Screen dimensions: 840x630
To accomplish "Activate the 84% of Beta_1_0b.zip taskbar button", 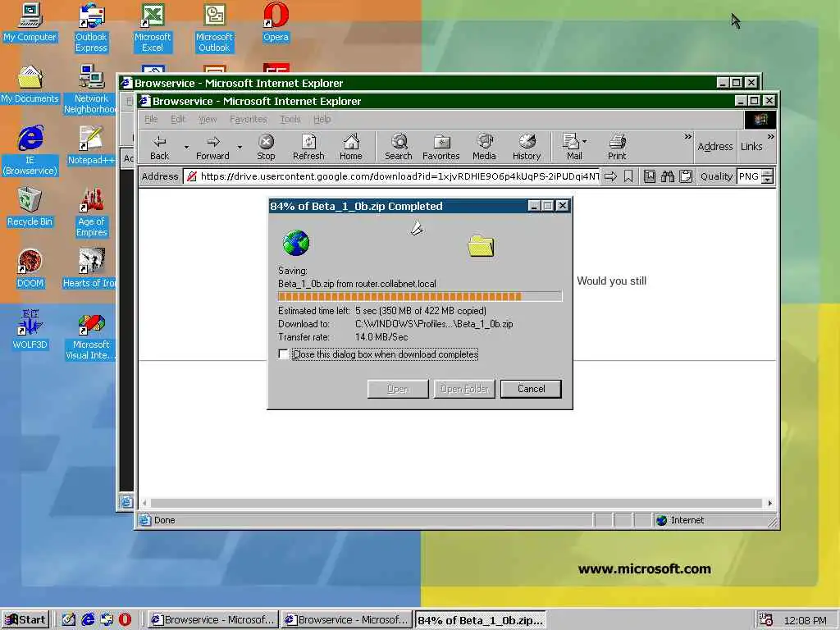I will click(x=481, y=620).
